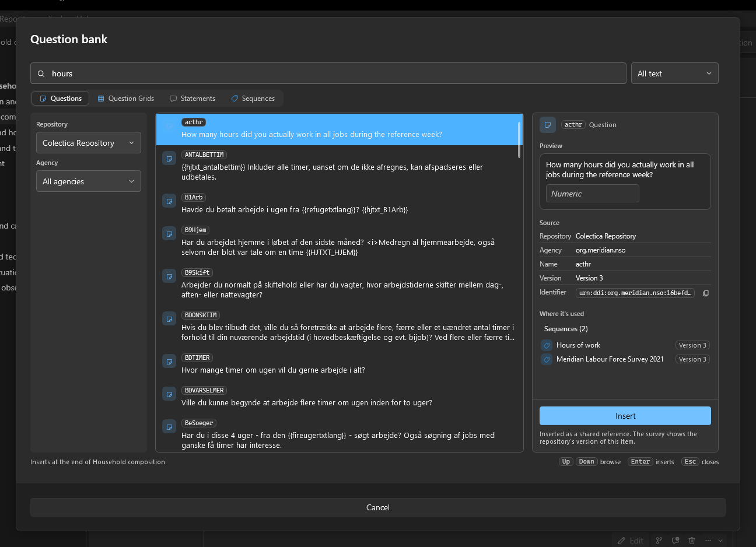Click the comment icon in background window toolbar
Viewport: 756px width, 547px height.
coord(675,541)
